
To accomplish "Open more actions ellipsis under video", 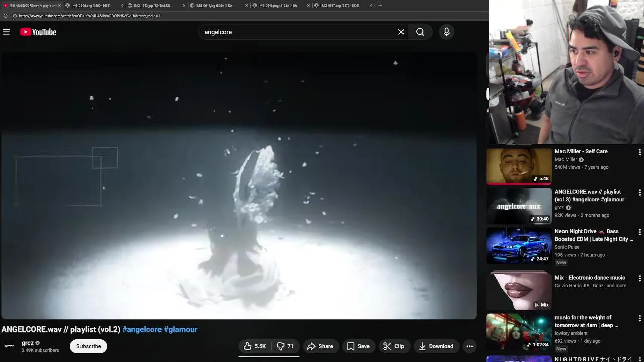I will 469,346.
